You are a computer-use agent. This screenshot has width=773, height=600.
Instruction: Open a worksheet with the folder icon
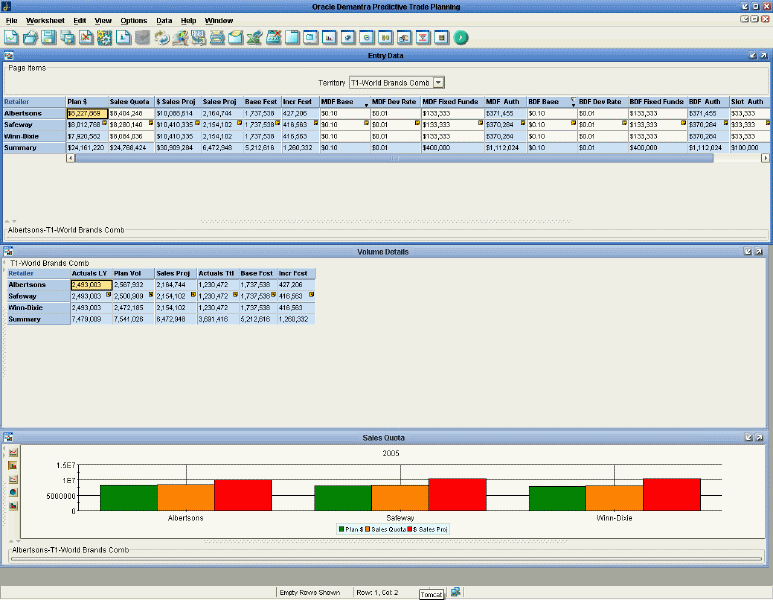click(30, 37)
